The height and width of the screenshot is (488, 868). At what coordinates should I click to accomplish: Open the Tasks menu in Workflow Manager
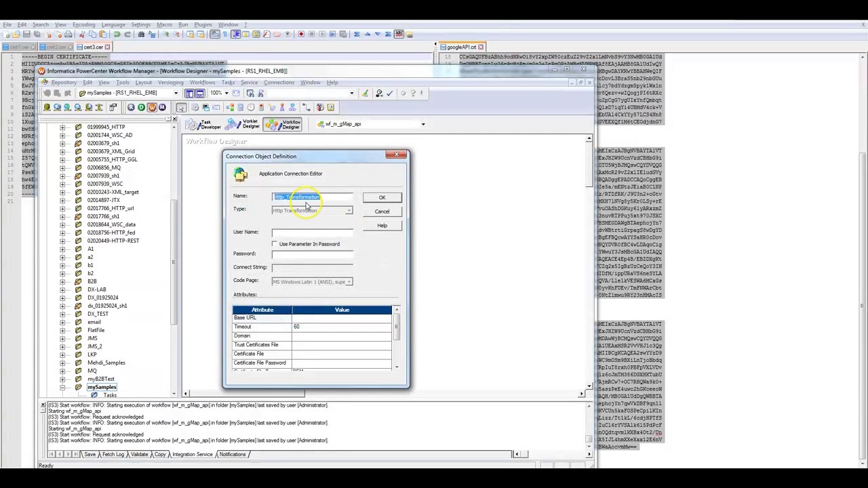228,83
